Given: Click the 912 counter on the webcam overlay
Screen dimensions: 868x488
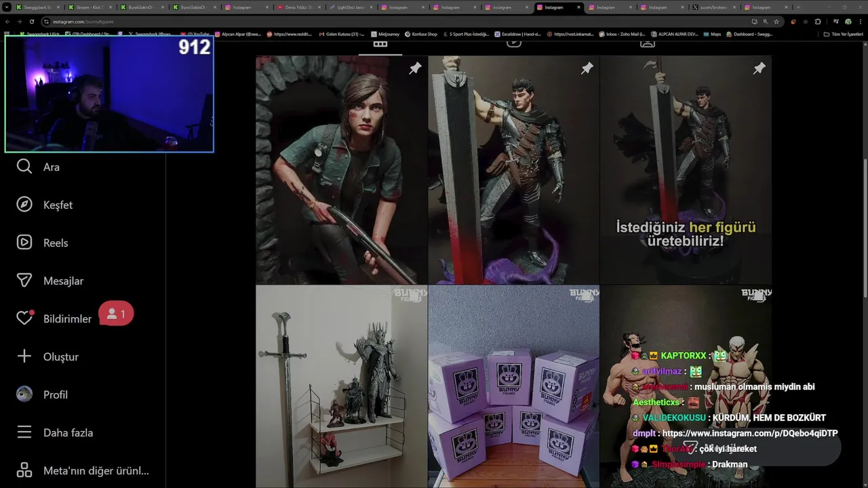Looking at the screenshot, I should coord(195,47).
